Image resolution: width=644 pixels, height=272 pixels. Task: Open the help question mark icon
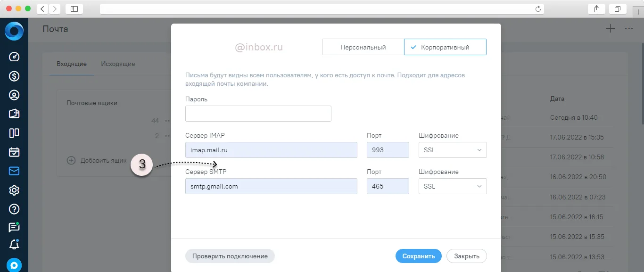14,209
